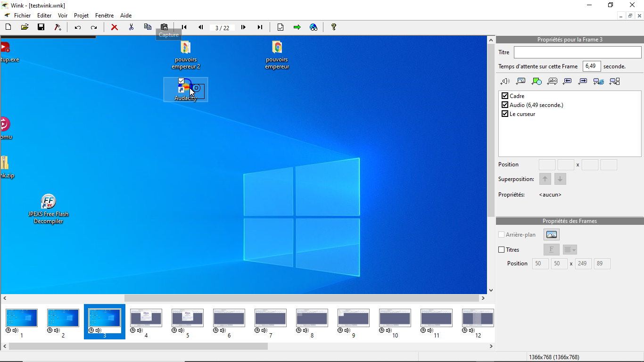Screen dimensions: 644x362
Task: Open help with the yellow question mark icon
Action: [334, 27]
